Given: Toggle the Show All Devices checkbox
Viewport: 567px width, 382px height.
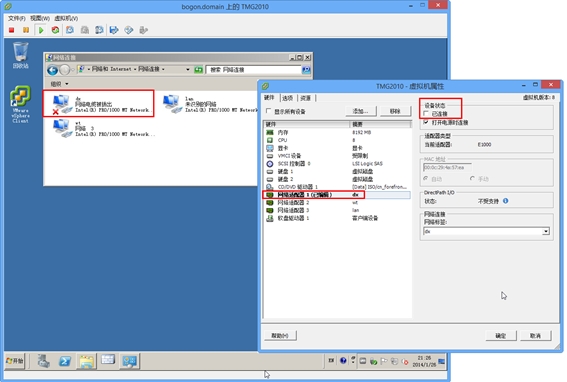Looking at the screenshot, I should [x=268, y=111].
